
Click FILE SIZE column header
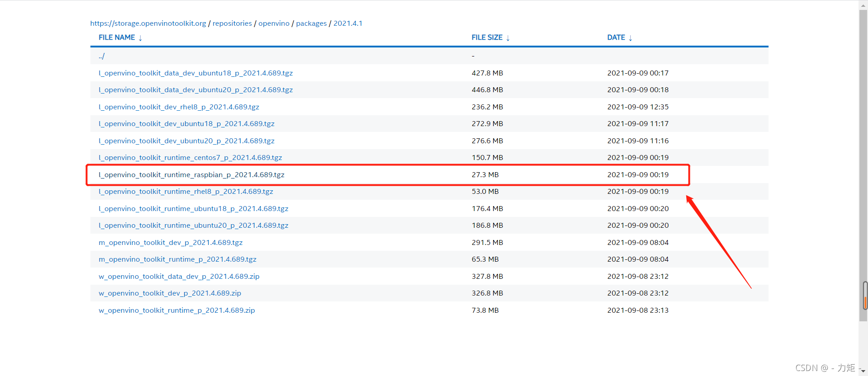coord(487,38)
